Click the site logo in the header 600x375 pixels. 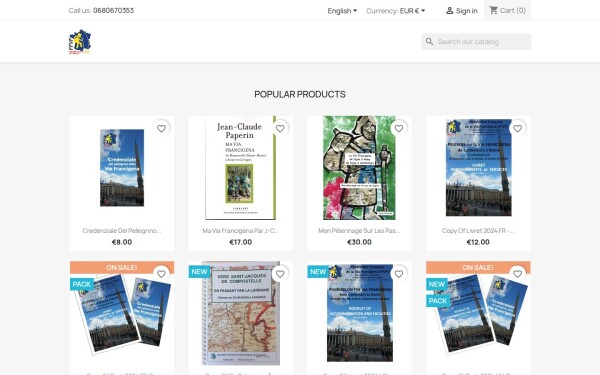click(x=80, y=41)
